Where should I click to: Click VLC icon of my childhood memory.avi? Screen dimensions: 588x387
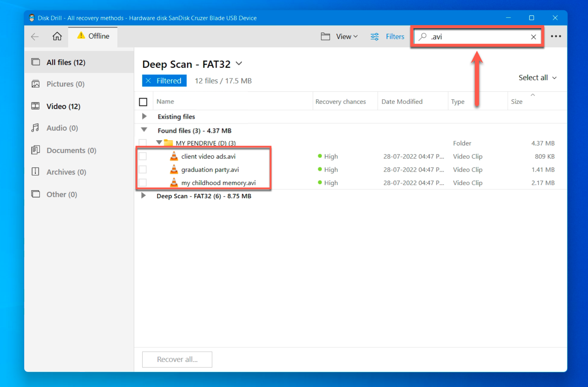pyautogui.click(x=174, y=182)
